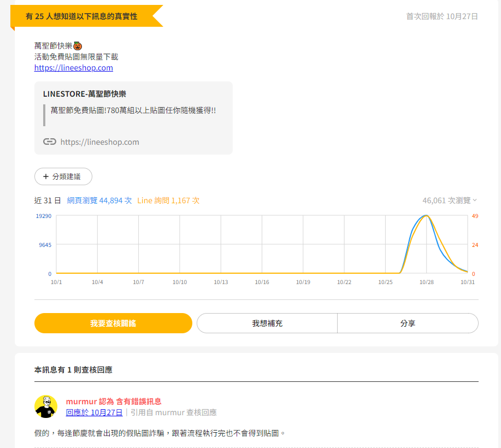The height and width of the screenshot is (448, 501).
Task: Click the jack-o'-lantern emoji in the message
Action: click(x=78, y=45)
